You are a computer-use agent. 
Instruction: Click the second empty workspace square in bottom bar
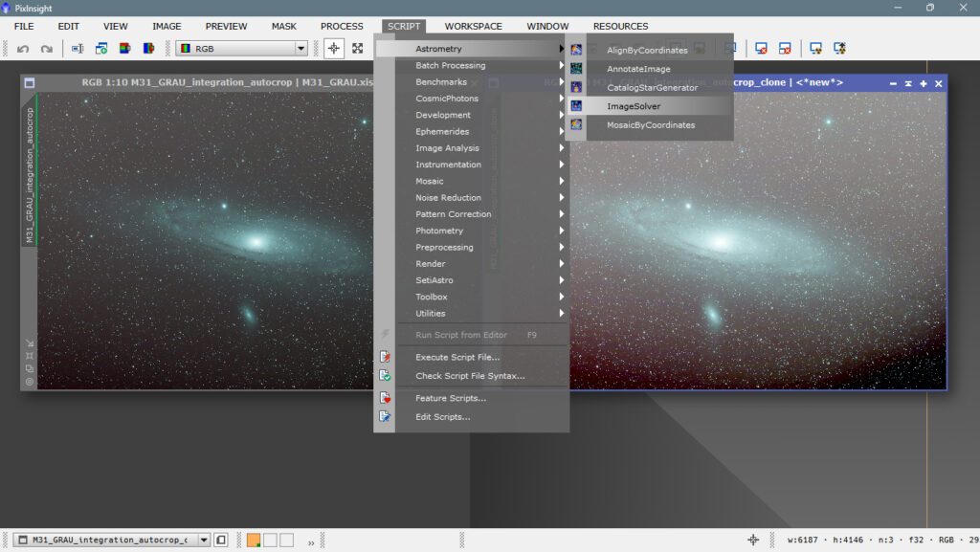270,541
